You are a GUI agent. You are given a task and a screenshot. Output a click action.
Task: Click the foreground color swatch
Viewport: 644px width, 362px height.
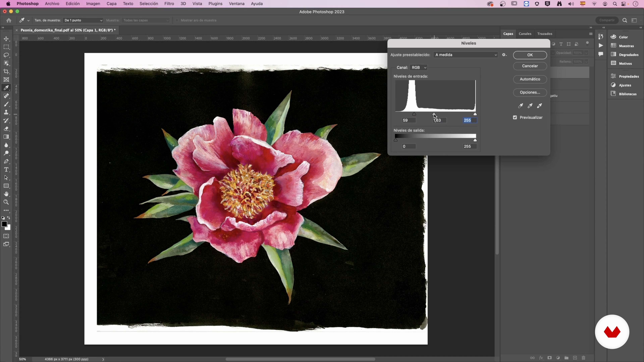pyautogui.click(x=4, y=224)
